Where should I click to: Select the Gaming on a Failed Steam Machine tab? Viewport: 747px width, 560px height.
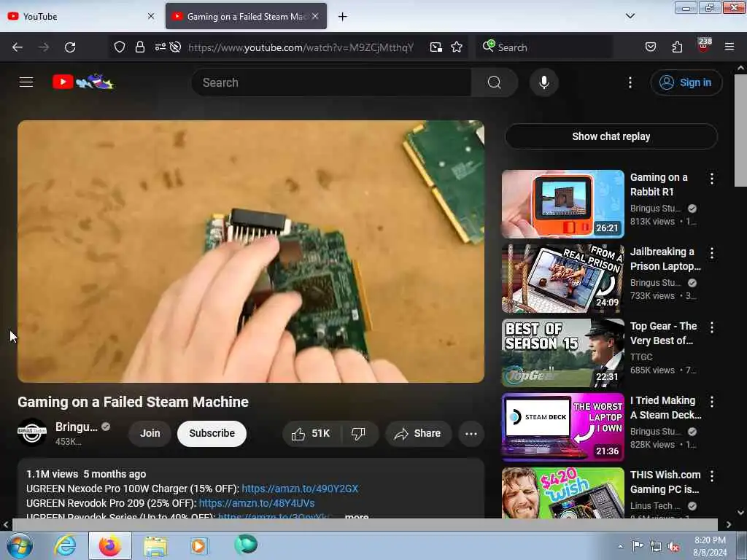click(247, 16)
